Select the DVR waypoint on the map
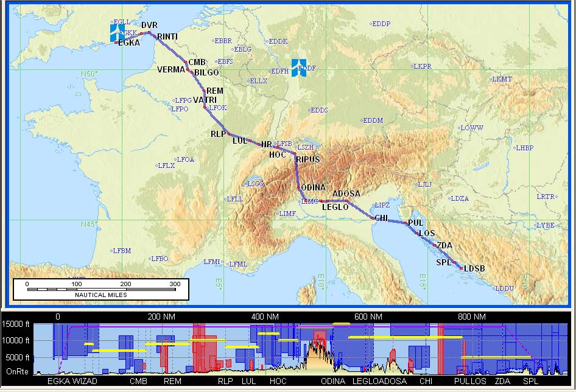 149,25
